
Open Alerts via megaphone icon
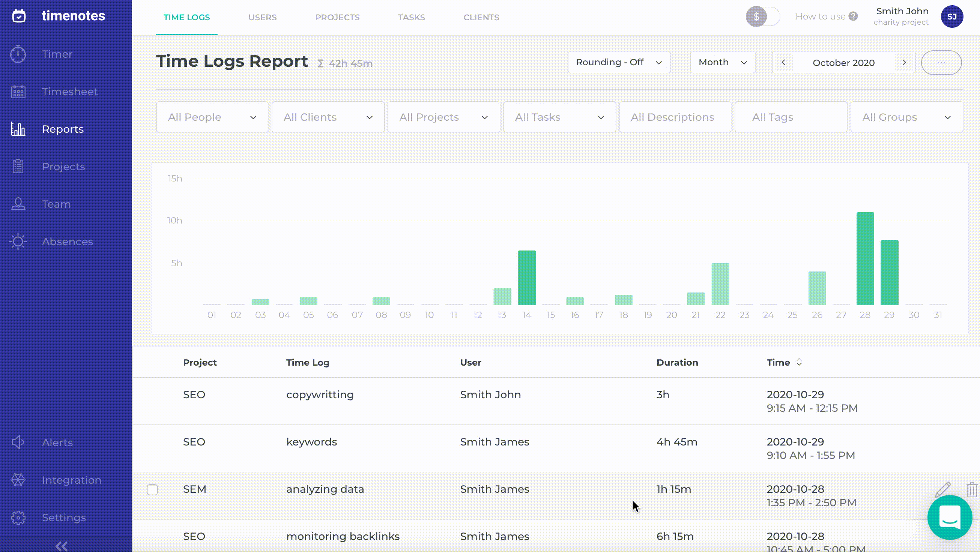point(18,442)
